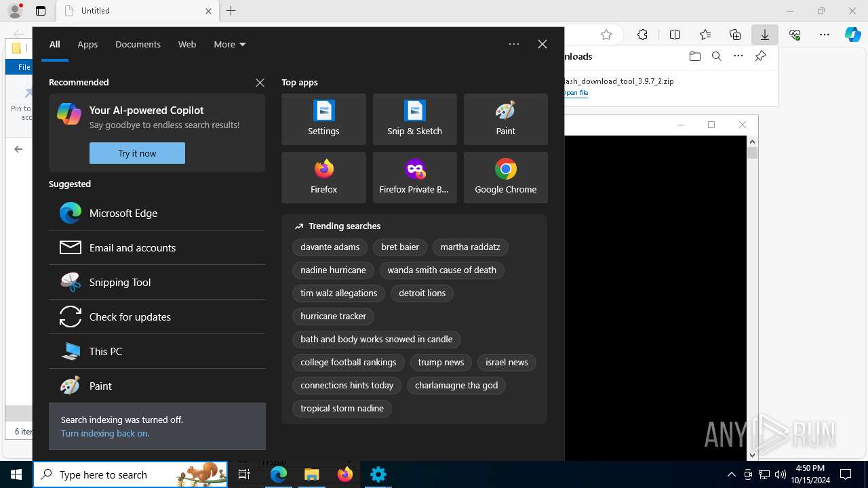Viewport: 868px width, 488px height.
Task: Expand the More filter dropdown
Action: coord(230,44)
